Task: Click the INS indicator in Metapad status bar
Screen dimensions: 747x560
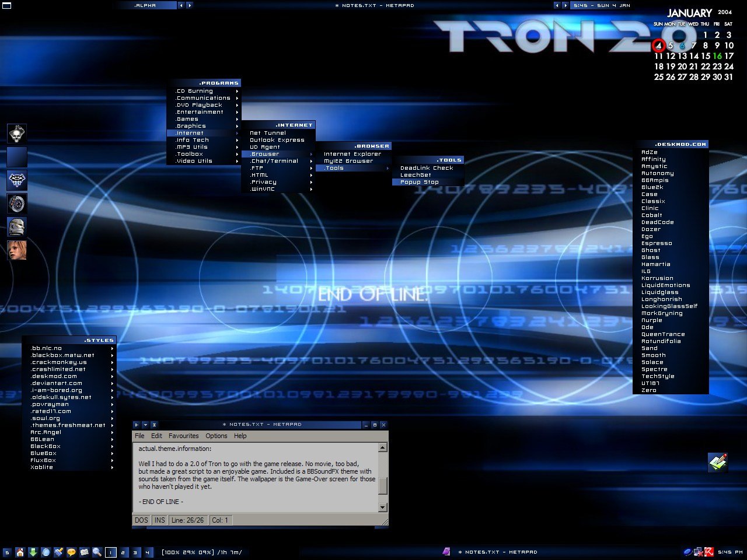Action: (x=159, y=520)
